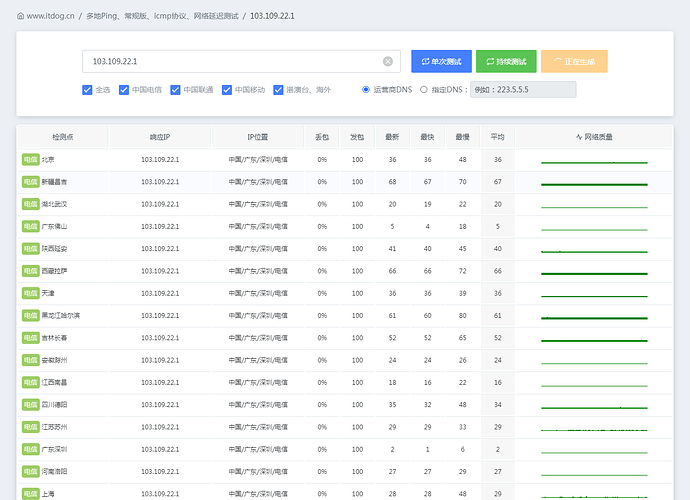Click slowest value 65 in 吉林长春 row
690x500 pixels.
coord(462,338)
